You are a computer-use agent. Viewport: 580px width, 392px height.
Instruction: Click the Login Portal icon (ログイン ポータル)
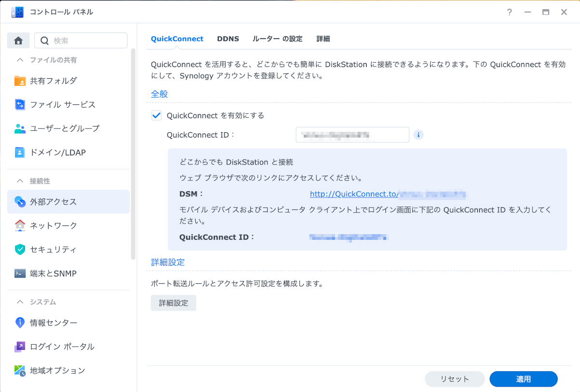20,347
